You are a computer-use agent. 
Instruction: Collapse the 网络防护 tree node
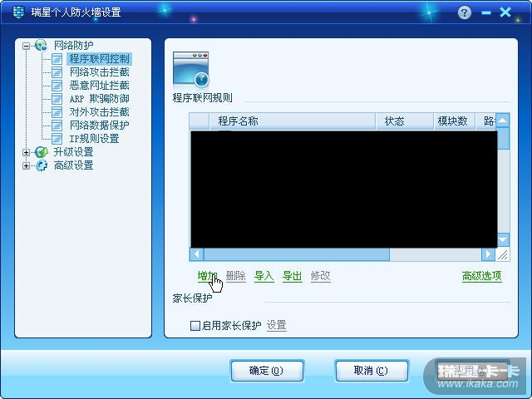click(x=26, y=46)
